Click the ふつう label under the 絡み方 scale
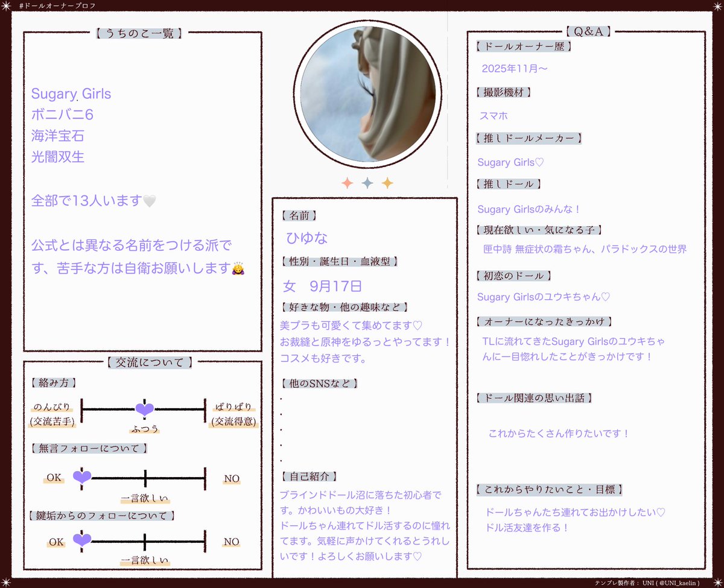Image resolution: width=724 pixels, height=588 pixels. click(144, 429)
